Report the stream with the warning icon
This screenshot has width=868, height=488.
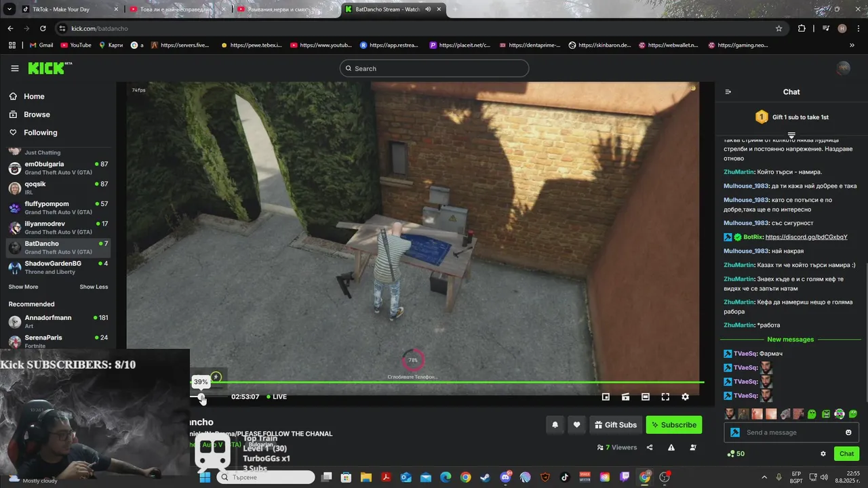[671, 447]
